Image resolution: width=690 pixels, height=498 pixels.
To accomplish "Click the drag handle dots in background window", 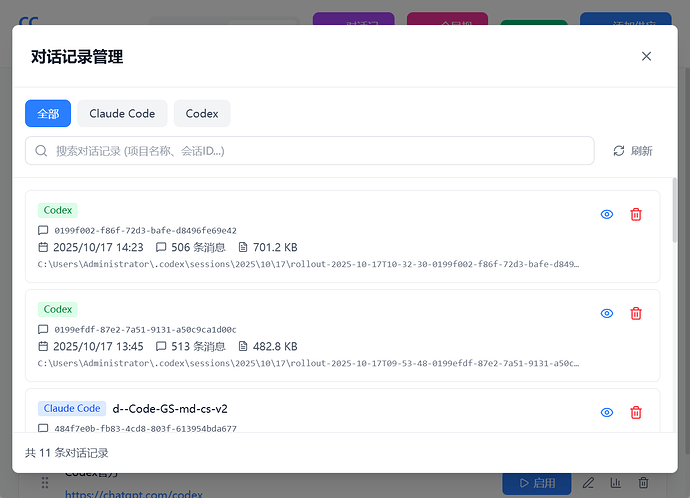I will 45,483.
